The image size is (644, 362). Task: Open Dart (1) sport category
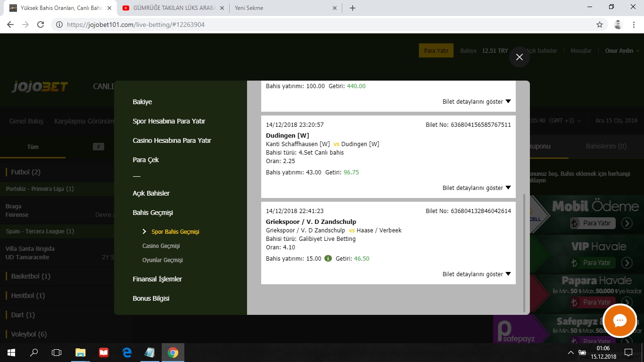coord(23,315)
